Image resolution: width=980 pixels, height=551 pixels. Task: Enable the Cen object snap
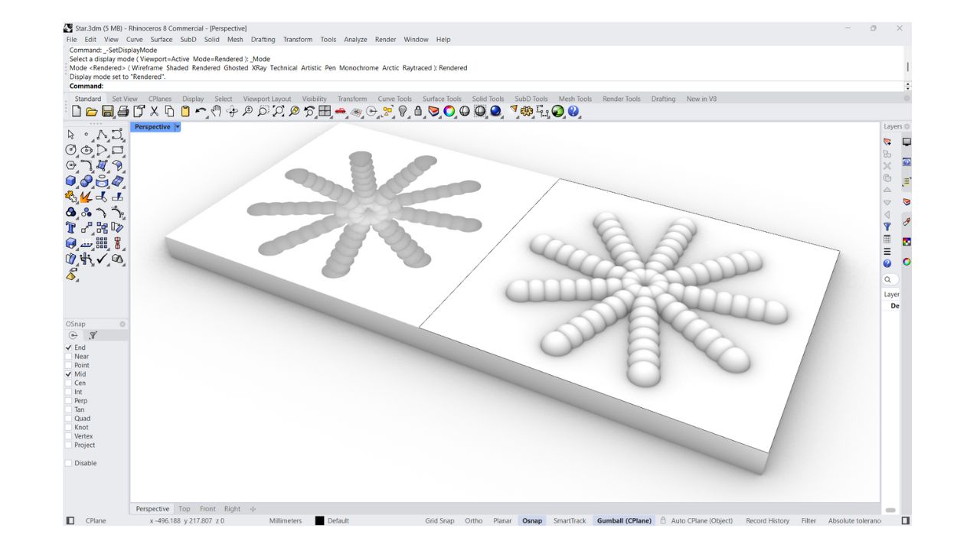click(68, 383)
